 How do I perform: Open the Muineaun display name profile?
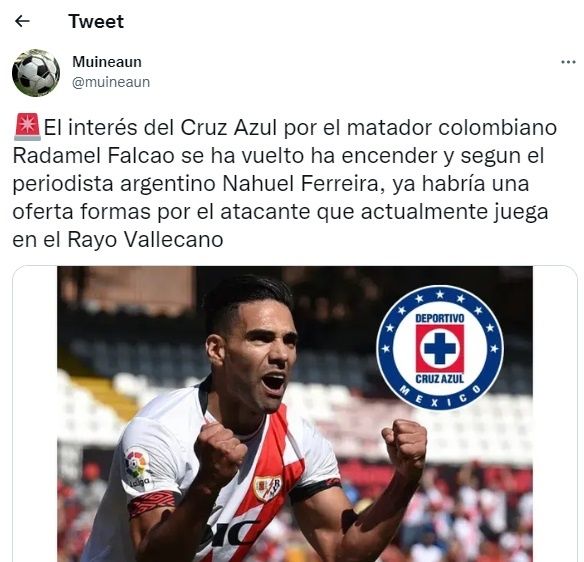tap(107, 62)
